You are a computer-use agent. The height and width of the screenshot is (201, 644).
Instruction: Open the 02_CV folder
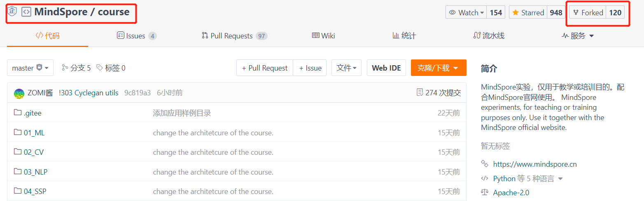(x=34, y=152)
